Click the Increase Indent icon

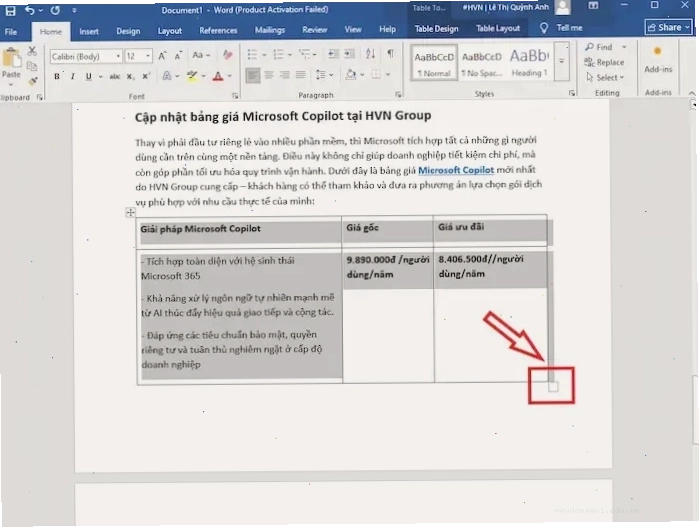click(350, 54)
